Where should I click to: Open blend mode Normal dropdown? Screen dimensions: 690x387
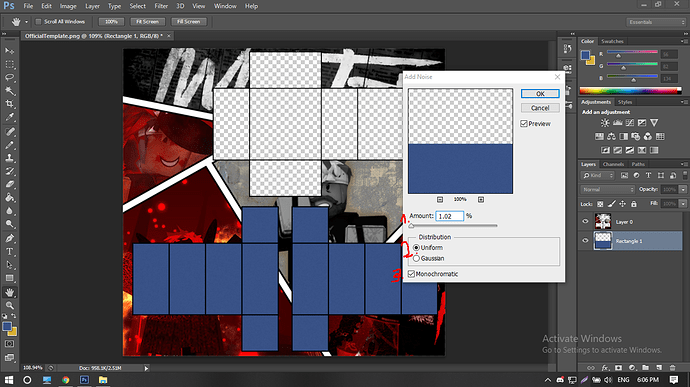tap(607, 189)
